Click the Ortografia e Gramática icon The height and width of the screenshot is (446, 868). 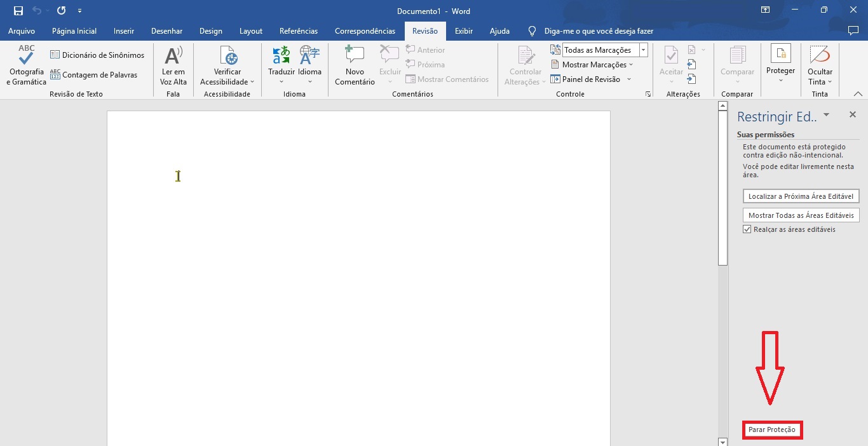pyautogui.click(x=26, y=57)
